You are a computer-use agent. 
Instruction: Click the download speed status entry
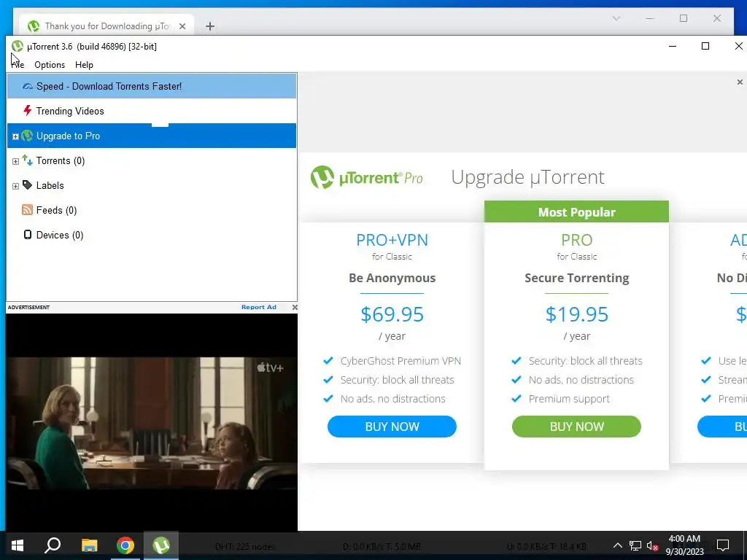tap(382, 547)
